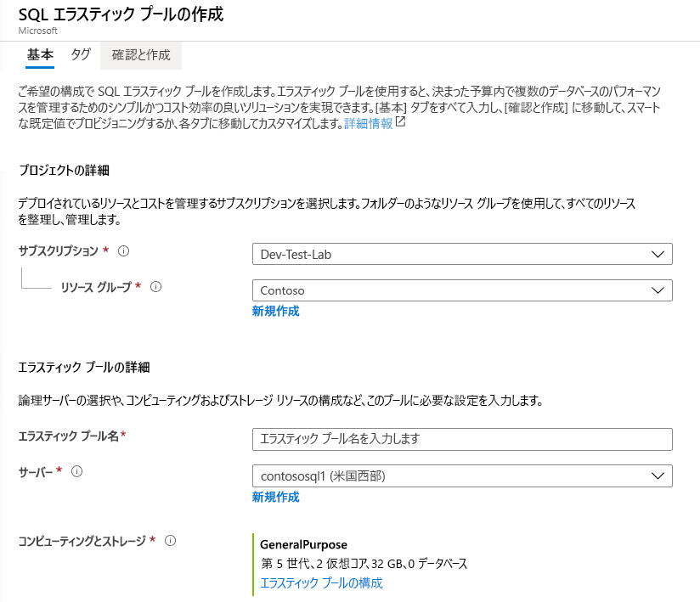Viewport: 700px width, 602px height.
Task: Click 新規作成 under the resource group dropdown
Action: (x=275, y=311)
